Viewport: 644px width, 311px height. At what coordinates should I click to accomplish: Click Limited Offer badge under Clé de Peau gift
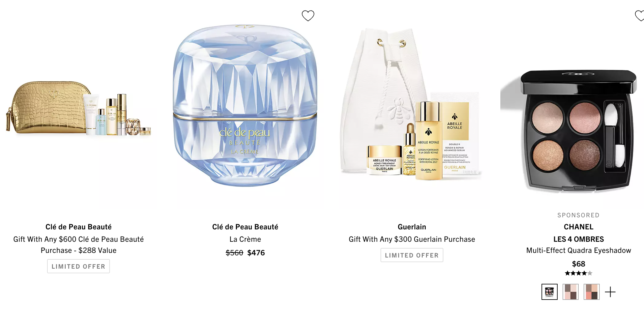pos(78,266)
